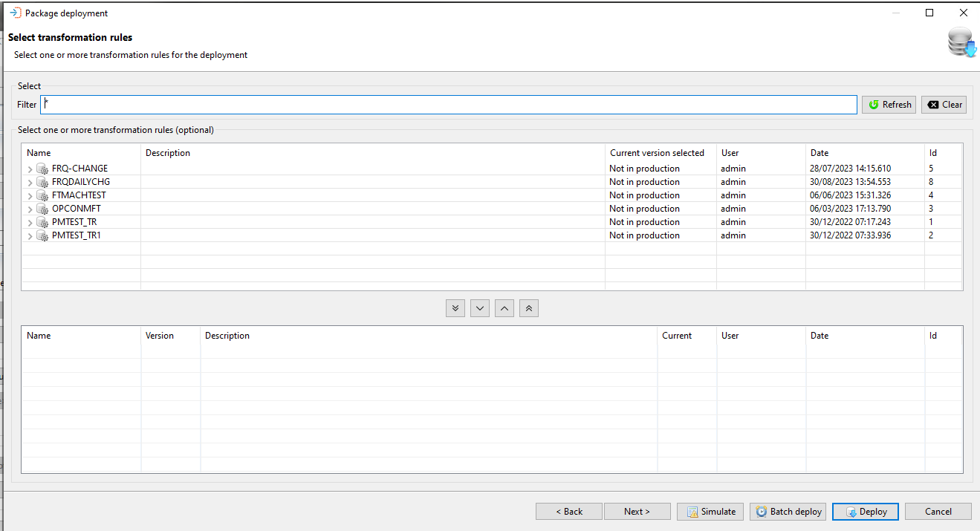This screenshot has height=531, width=980.
Task: Click date 28/07/2023 14:15.610
Action: pos(850,169)
